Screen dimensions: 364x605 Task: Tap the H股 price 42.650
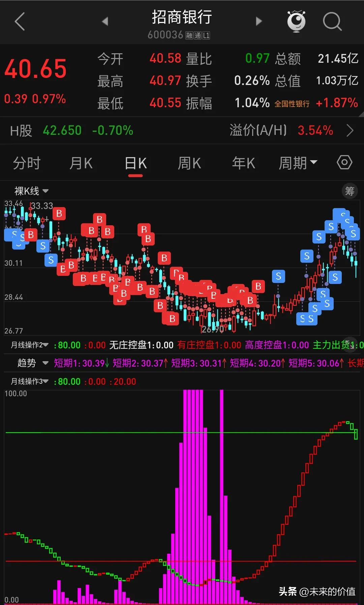pyautogui.click(x=62, y=131)
